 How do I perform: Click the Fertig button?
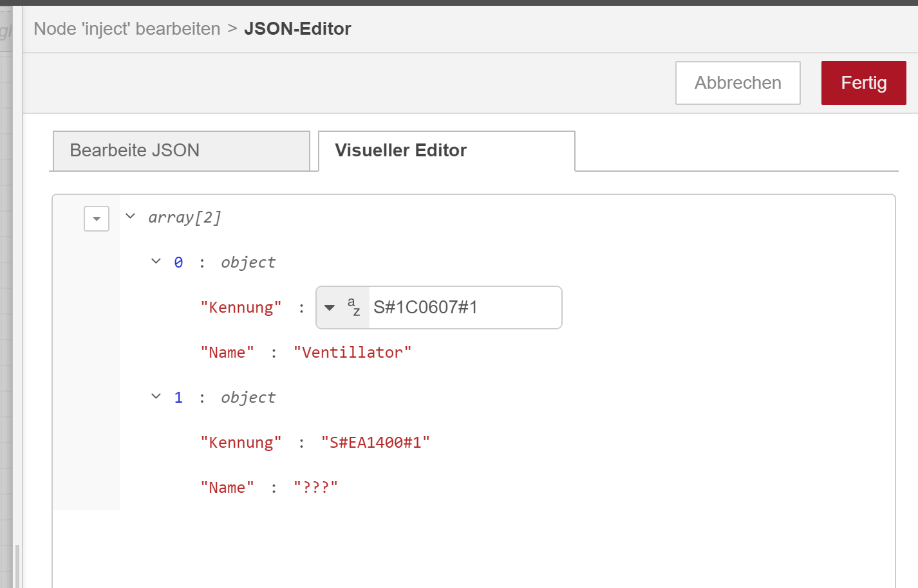(863, 83)
